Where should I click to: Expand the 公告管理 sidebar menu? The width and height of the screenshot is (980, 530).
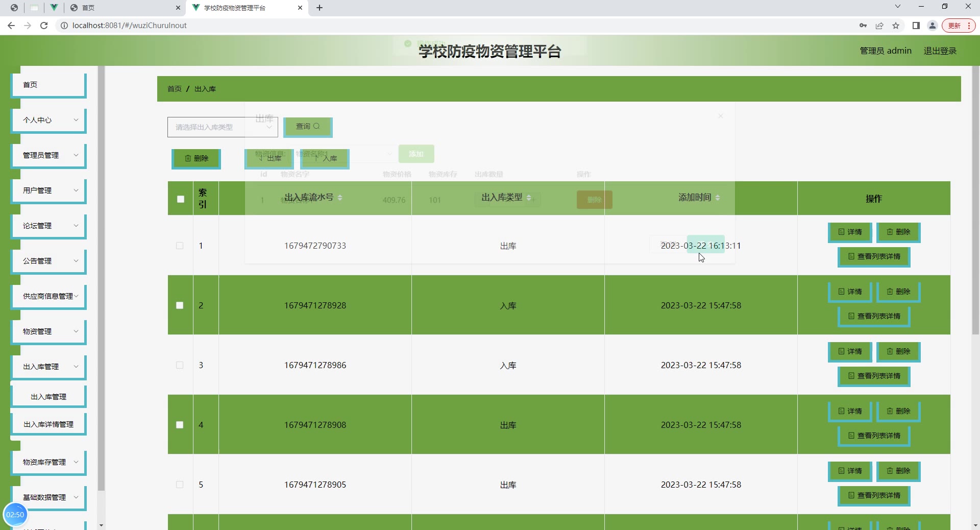(x=48, y=261)
